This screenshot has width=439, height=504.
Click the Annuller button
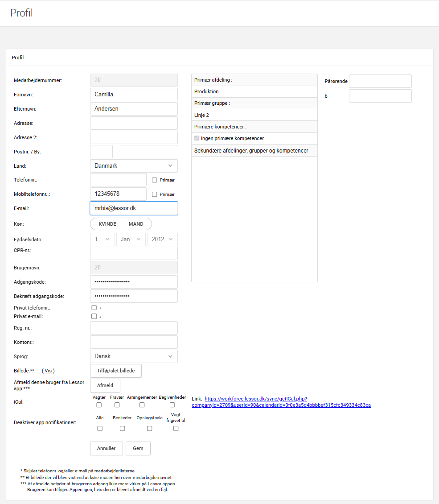click(107, 448)
